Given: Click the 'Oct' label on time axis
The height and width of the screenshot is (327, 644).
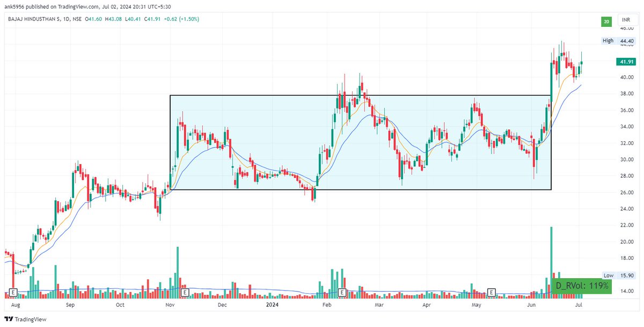Looking at the screenshot, I should click(x=120, y=304).
